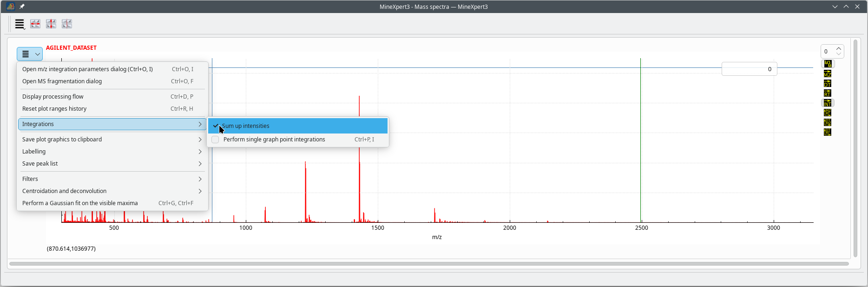Enable Perform single graph point integrations
Screen dimensions: 868x287
(297, 140)
